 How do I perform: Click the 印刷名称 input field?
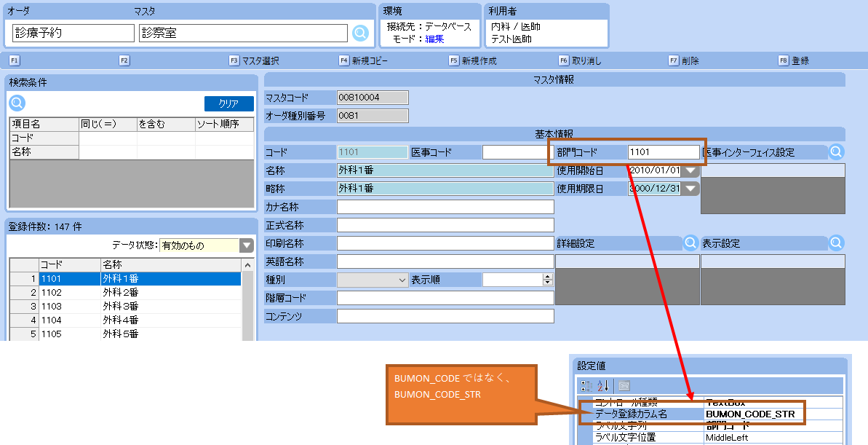click(445, 243)
